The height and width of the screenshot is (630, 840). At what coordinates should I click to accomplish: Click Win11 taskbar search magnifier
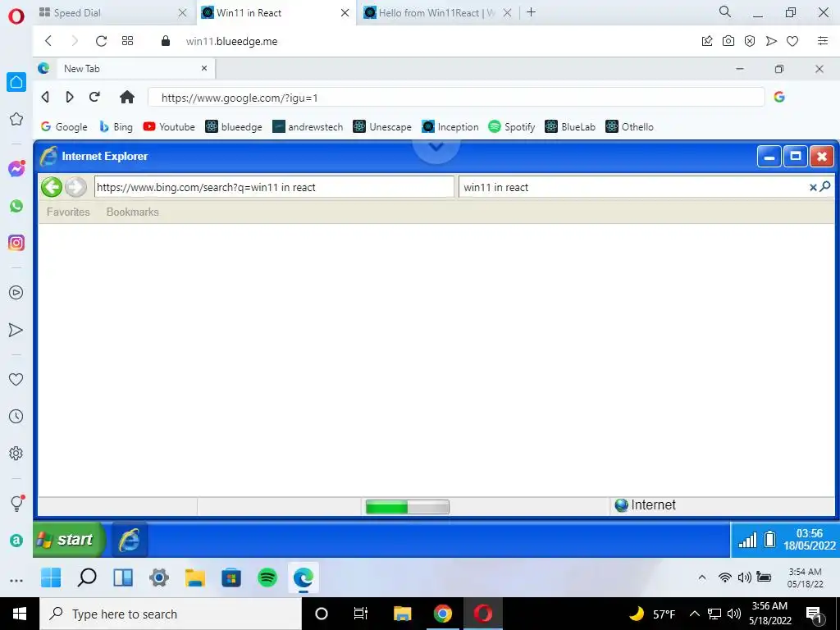pyautogui.click(x=87, y=577)
